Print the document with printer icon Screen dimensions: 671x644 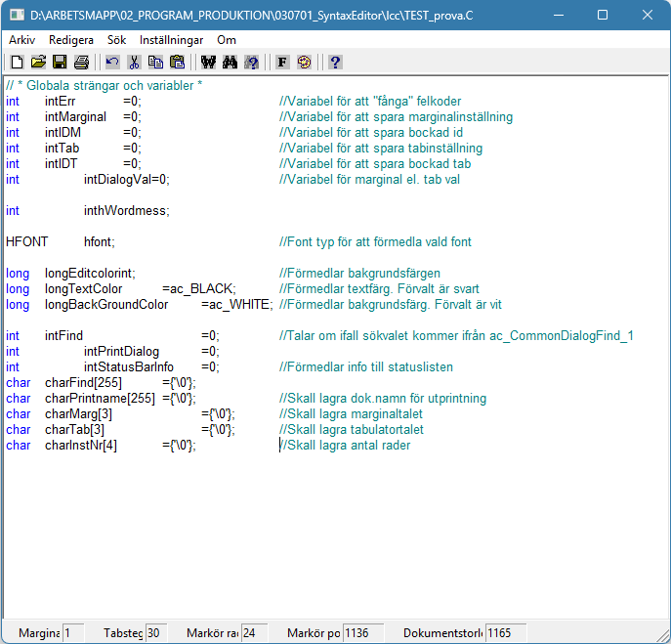pos(81,63)
